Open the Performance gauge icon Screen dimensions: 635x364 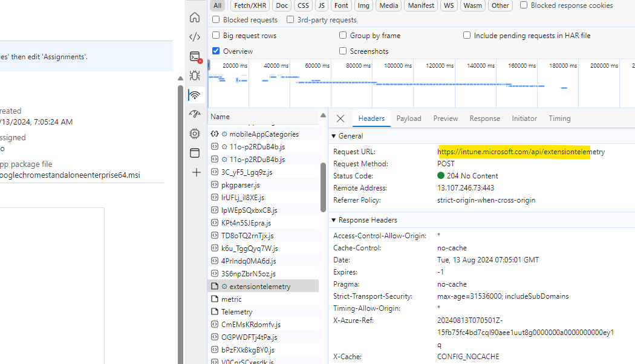[x=195, y=114]
